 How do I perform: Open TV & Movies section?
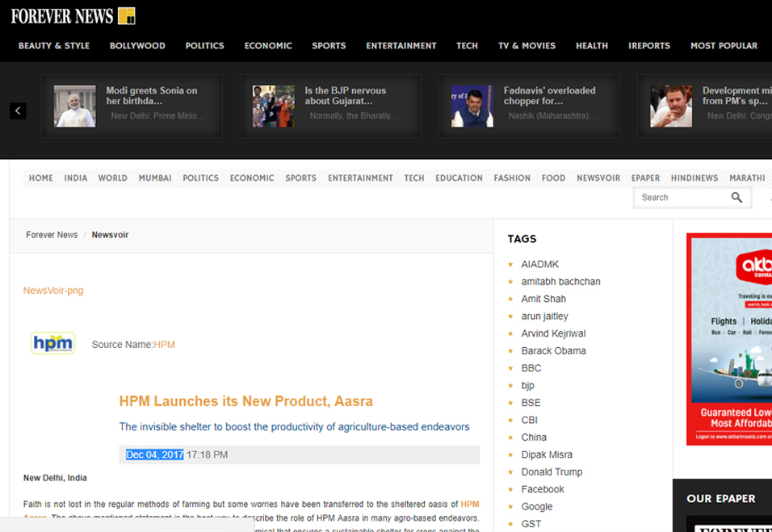click(527, 46)
